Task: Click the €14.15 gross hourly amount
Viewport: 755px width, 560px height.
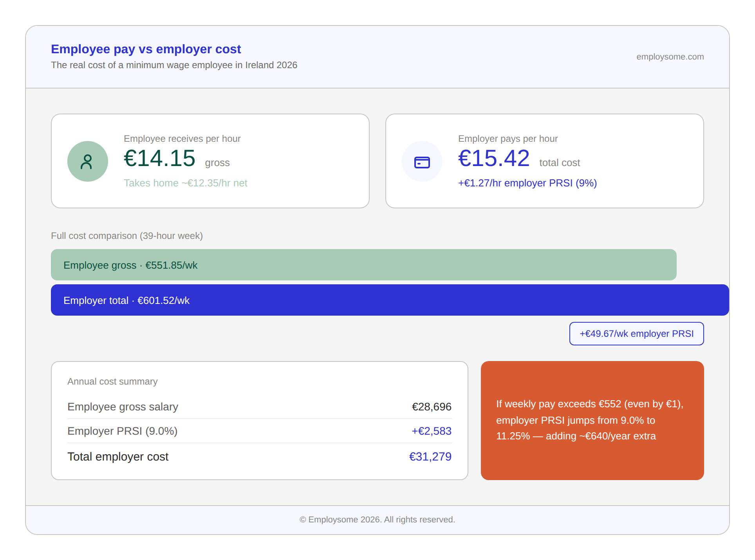Action: [x=159, y=159]
